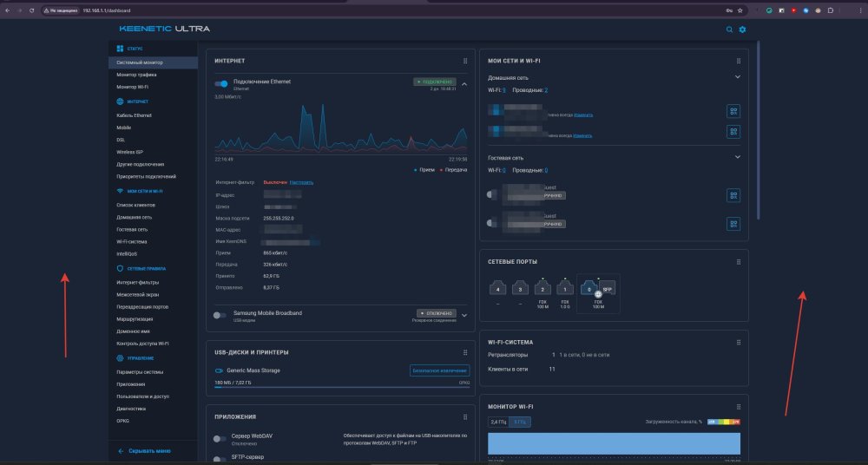Click Generic Mass Storage usage bar

342,387
